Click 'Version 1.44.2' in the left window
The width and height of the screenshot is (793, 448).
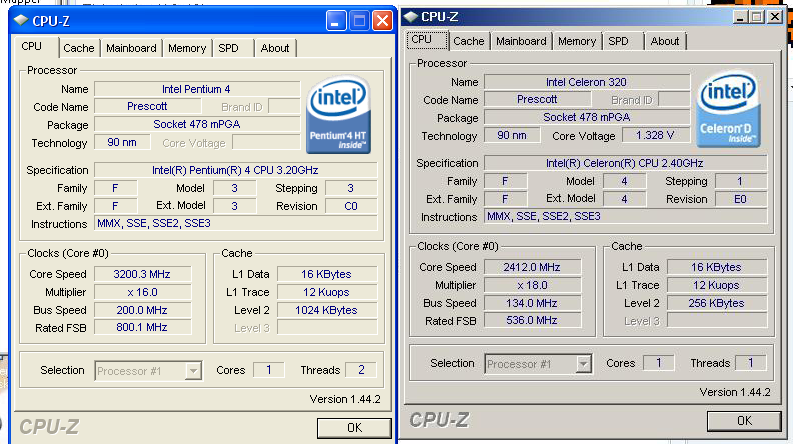pos(345,399)
